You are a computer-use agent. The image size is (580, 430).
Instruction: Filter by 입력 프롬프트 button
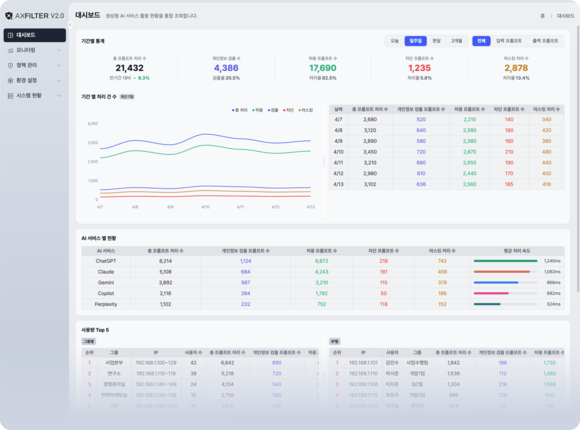pyautogui.click(x=509, y=41)
